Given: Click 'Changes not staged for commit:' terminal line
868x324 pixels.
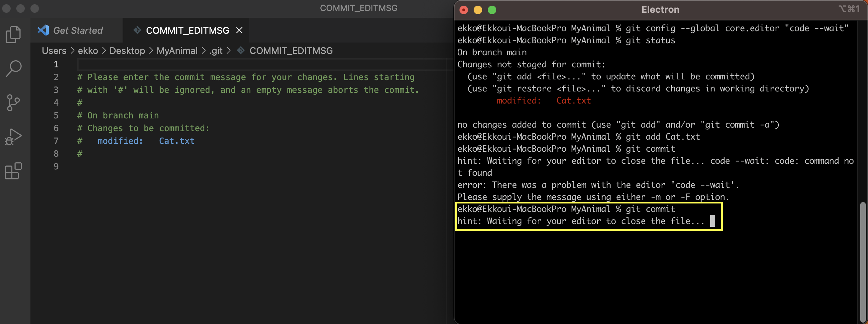Looking at the screenshot, I should 531,65.
